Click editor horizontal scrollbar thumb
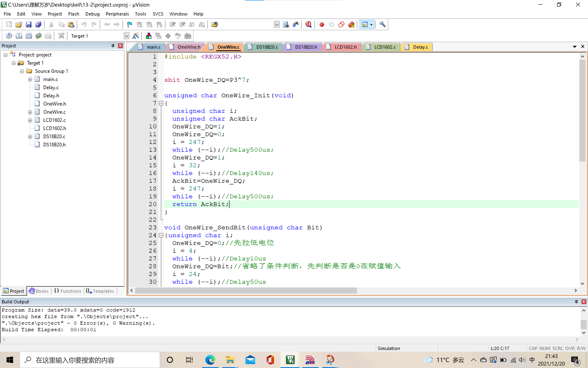The width and height of the screenshot is (588, 368). [246, 291]
